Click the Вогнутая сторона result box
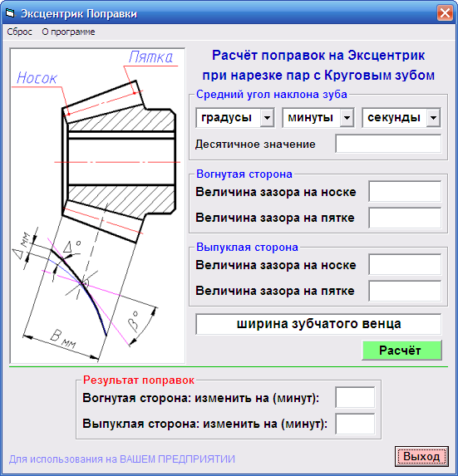458x476 pixels. pyautogui.click(x=355, y=397)
